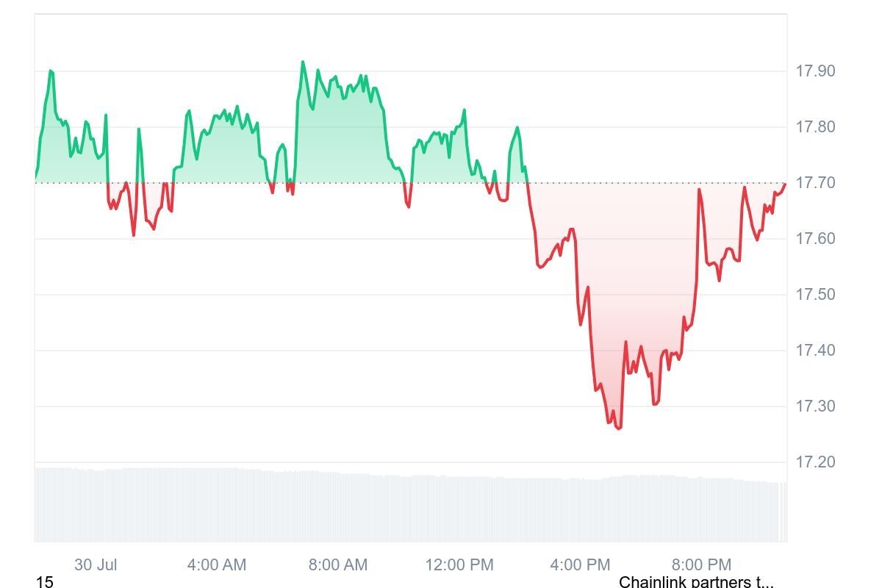Click the 8:00 PM time label
The width and height of the screenshot is (882, 588).
702,565
